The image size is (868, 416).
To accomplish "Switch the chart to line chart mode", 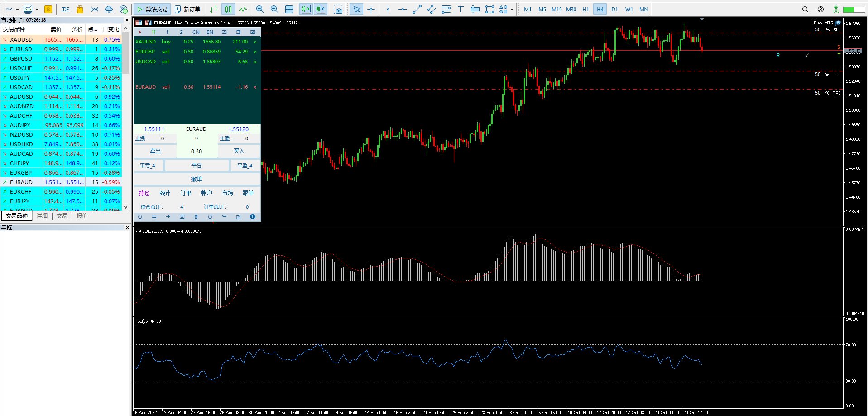I will [243, 9].
